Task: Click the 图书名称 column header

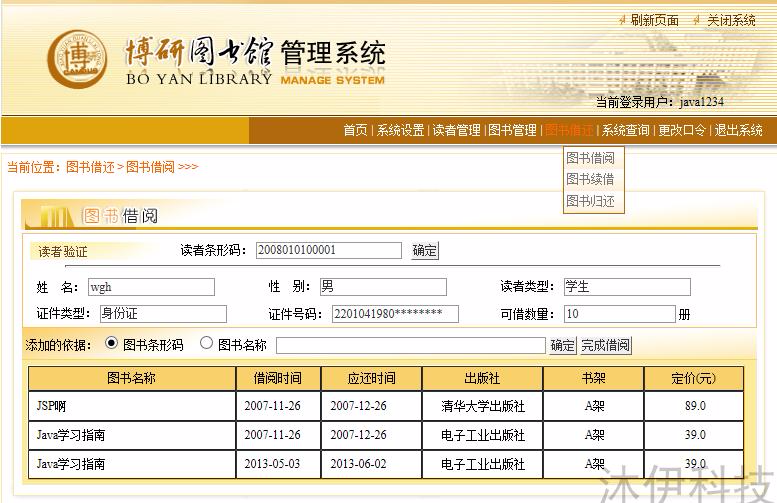Action: point(131,379)
